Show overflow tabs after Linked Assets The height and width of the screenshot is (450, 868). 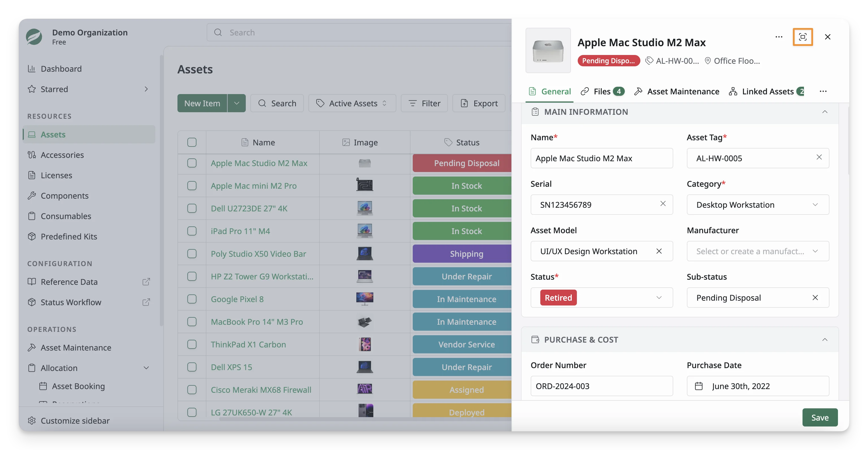coord(823,91)
